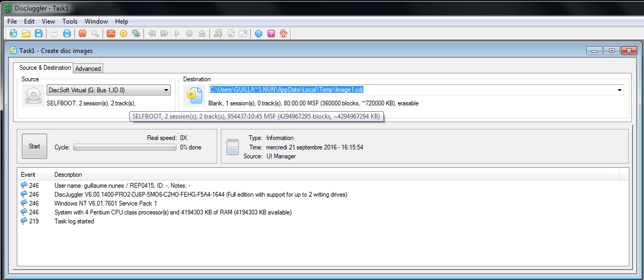644x280 pixels.
Task: Click the destination file path field
Action: pos(416,90)
